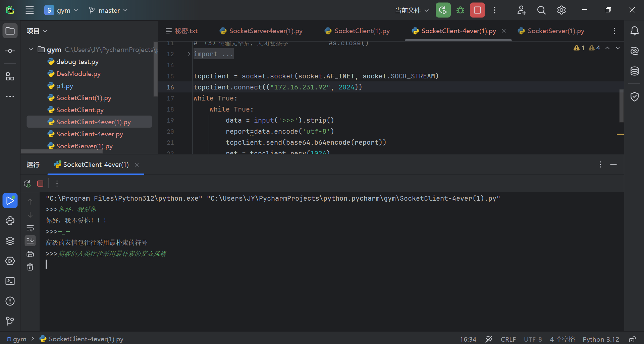Stop the running process in top toolbar

(x=477, y=10)
